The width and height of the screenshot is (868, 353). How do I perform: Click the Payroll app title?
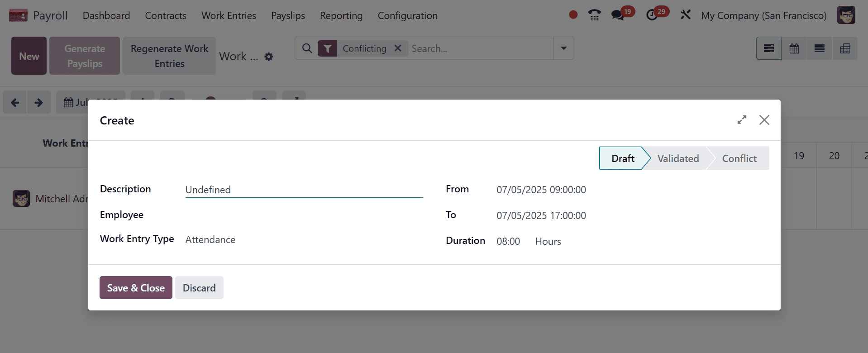click(x=50, y=15)
